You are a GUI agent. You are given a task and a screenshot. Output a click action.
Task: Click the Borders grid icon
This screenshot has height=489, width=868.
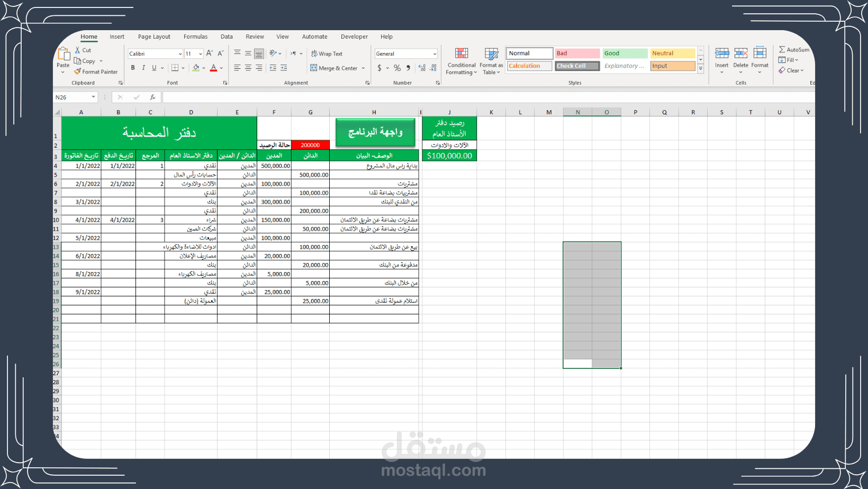[x=175, y=68]
